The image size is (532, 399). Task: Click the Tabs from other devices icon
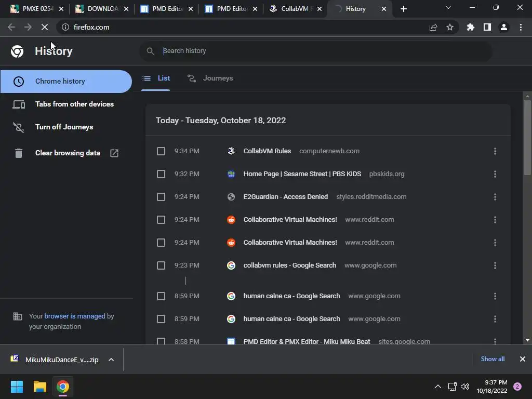click(x=19, y=104)
